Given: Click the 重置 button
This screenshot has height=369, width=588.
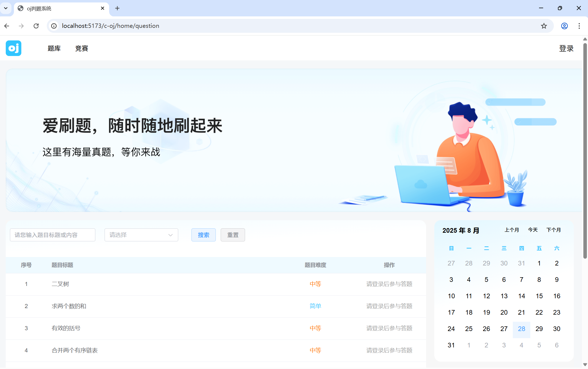Looking at the screenshot, I should click(x=233, y=235).
